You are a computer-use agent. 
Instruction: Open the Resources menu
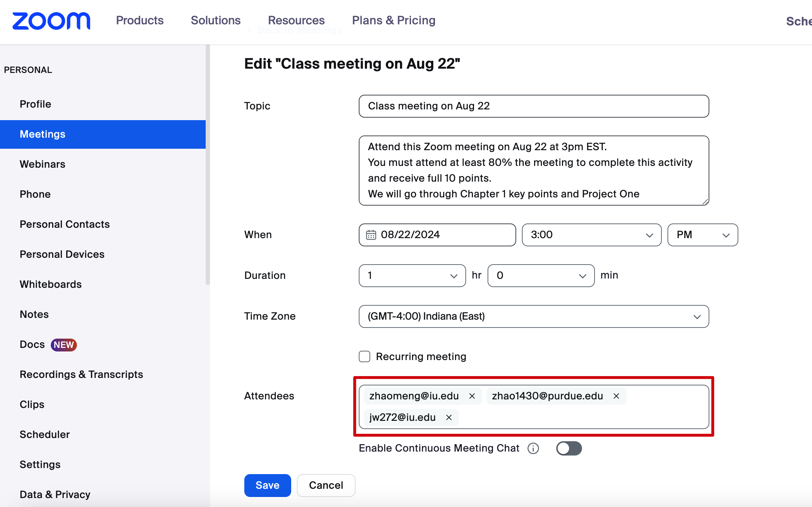coord(296,20)
